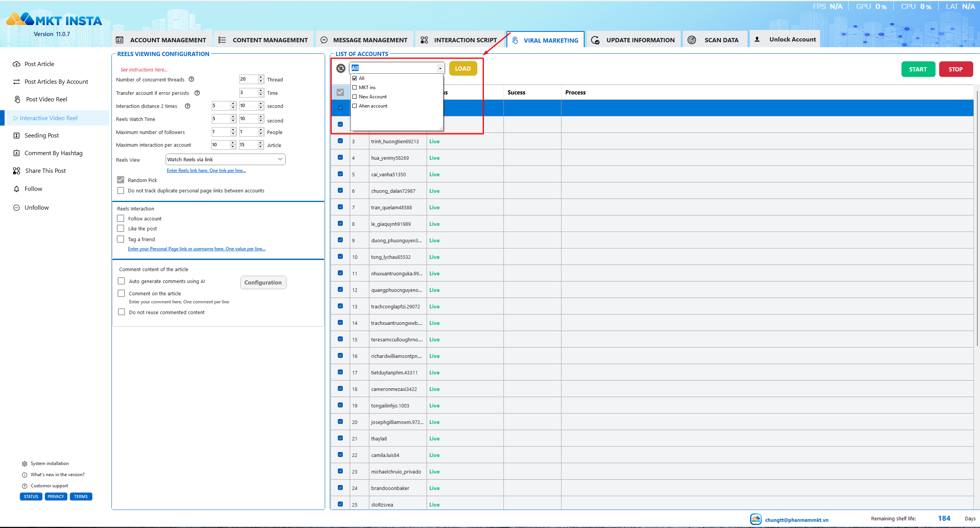
Task: Enable Do not track duplicate links checkbox
Action: click(121, 190)
